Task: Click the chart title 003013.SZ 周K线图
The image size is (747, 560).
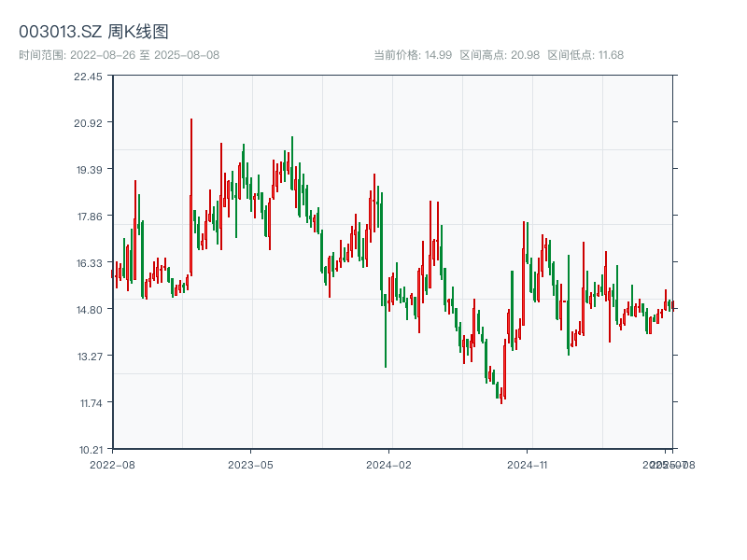Action: click(x=93, y=32)
